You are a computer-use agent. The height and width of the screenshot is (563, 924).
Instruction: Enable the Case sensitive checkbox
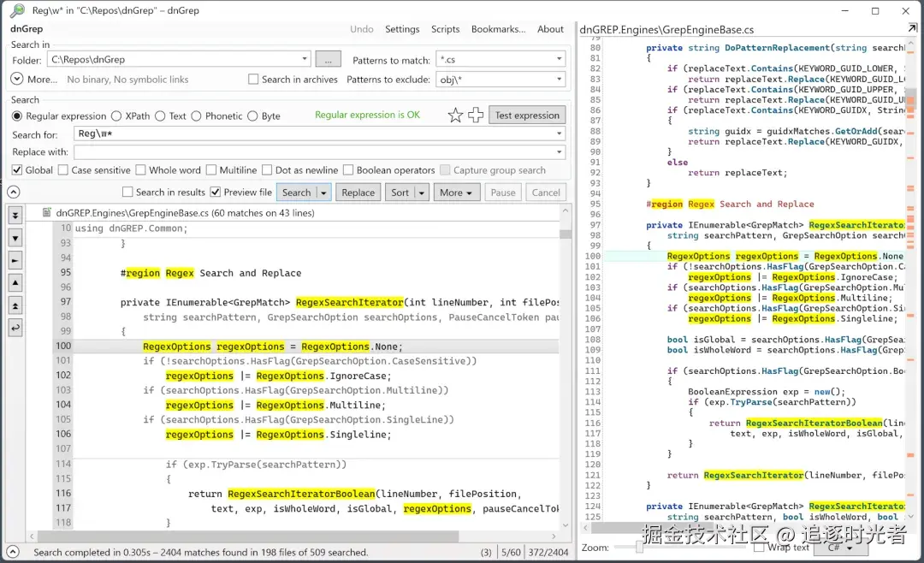(x=63, y=170)
